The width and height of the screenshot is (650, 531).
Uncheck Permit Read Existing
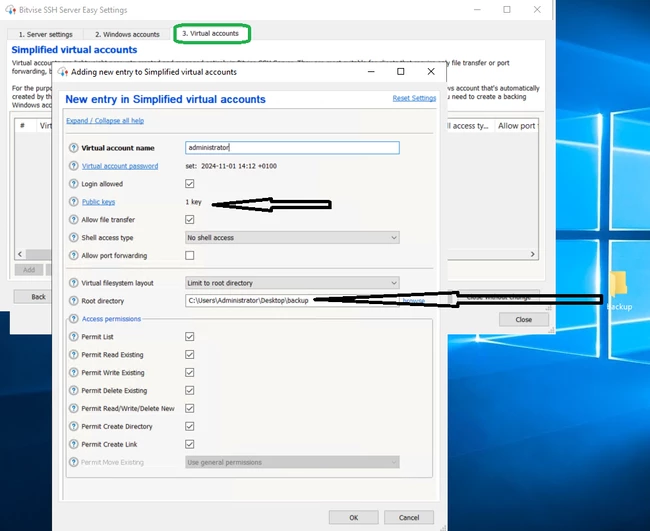pos(189,354)
